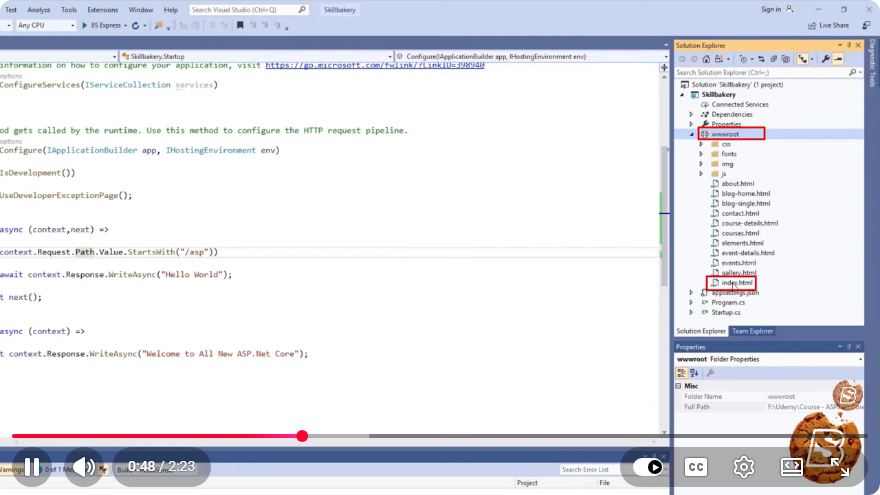880x495 pixels.
Task: Toggle closed captions with CC button
Action: click(x=696, y=467)
